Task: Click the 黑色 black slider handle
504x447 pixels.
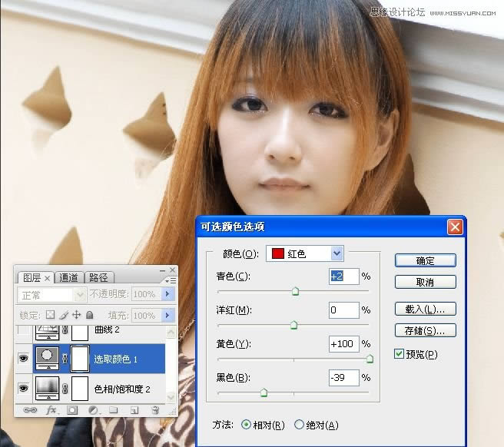Action: click(264, 392)
